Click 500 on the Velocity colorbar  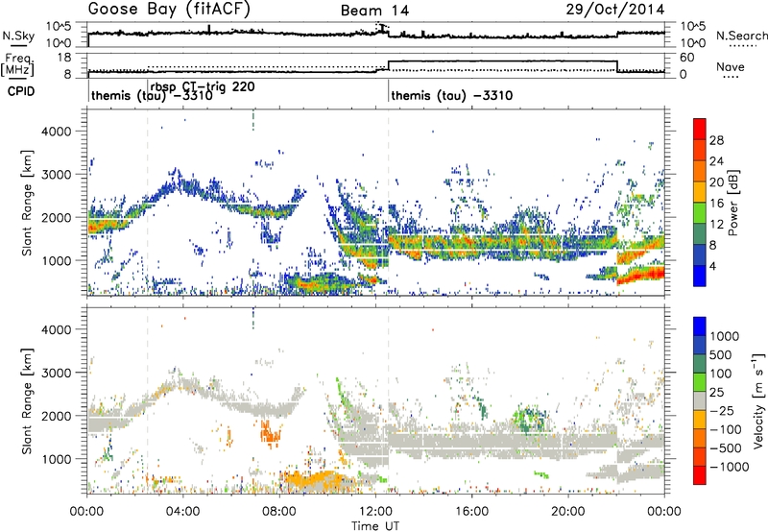pyautogui.click(x=721, y=355)
